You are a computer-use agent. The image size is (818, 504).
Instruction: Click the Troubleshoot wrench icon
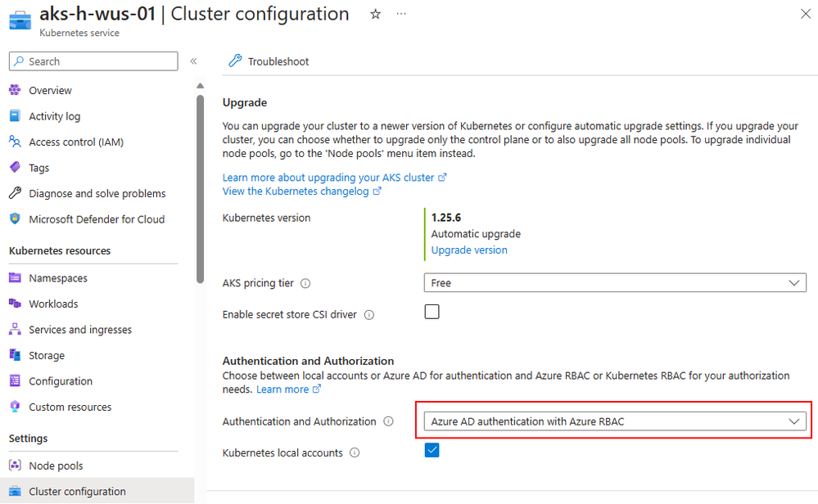235,61
